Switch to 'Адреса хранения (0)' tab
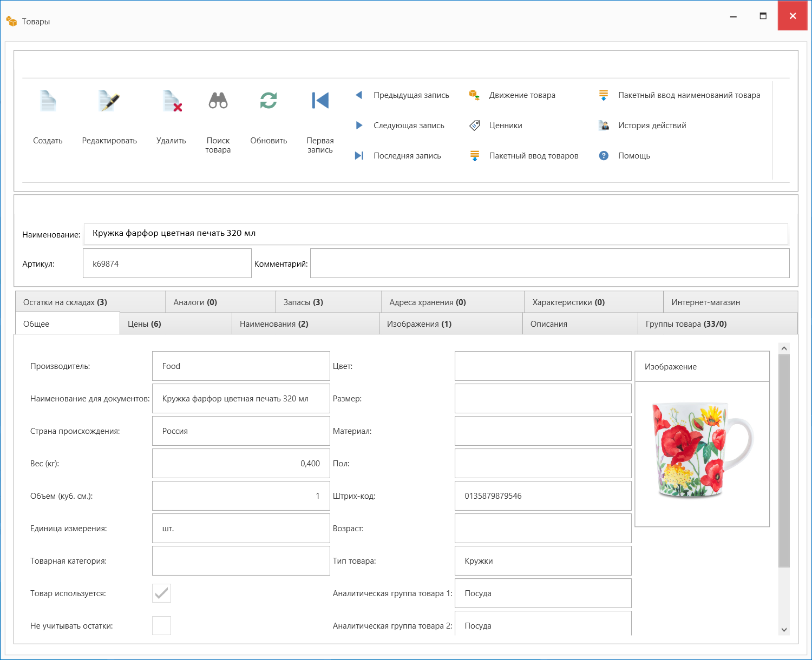This screenshot has width=812, height=660. [x=453, y=302]
